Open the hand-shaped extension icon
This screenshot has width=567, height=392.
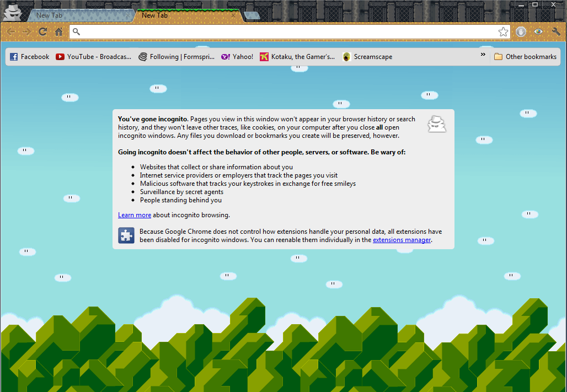click(521, 32)
